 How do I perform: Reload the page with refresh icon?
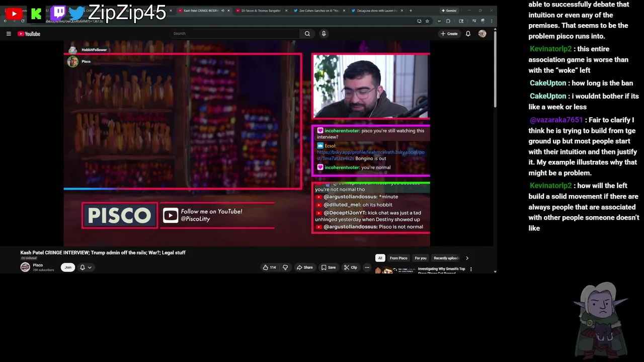click(23, 21)
